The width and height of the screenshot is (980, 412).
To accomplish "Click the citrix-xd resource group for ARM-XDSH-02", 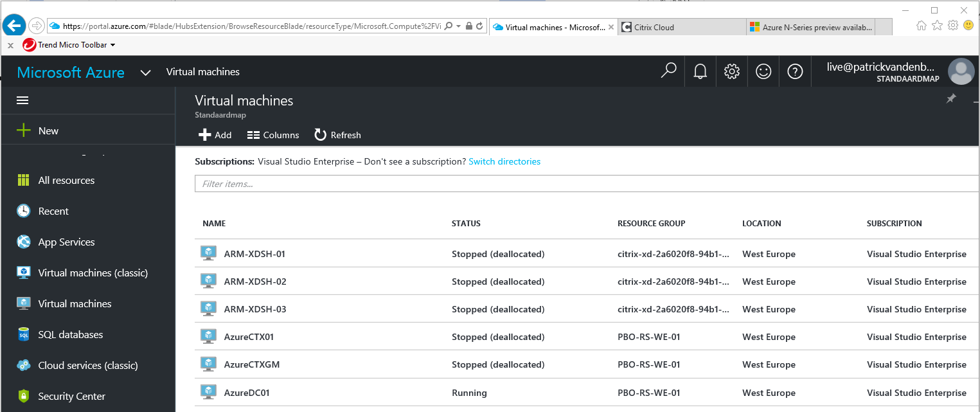I will point(673,282).
